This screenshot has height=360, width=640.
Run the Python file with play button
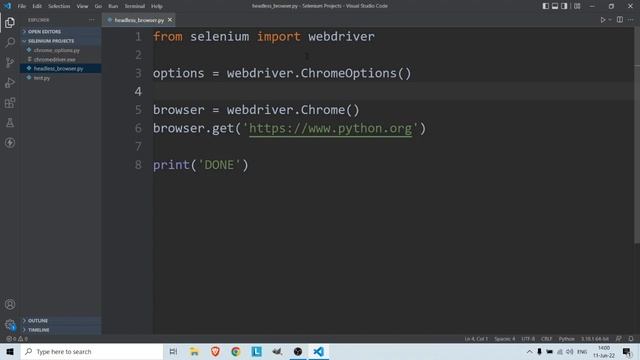pos(602,20)
